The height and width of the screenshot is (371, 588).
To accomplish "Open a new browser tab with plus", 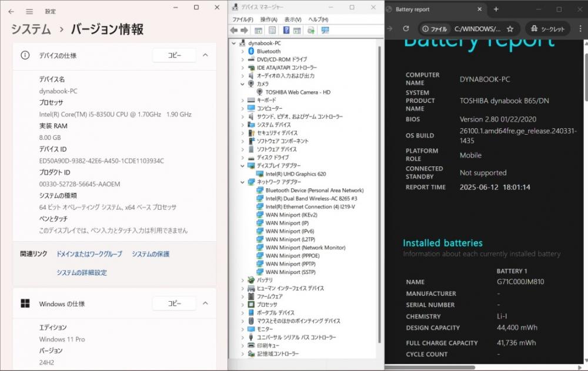I will coord(496,9).
